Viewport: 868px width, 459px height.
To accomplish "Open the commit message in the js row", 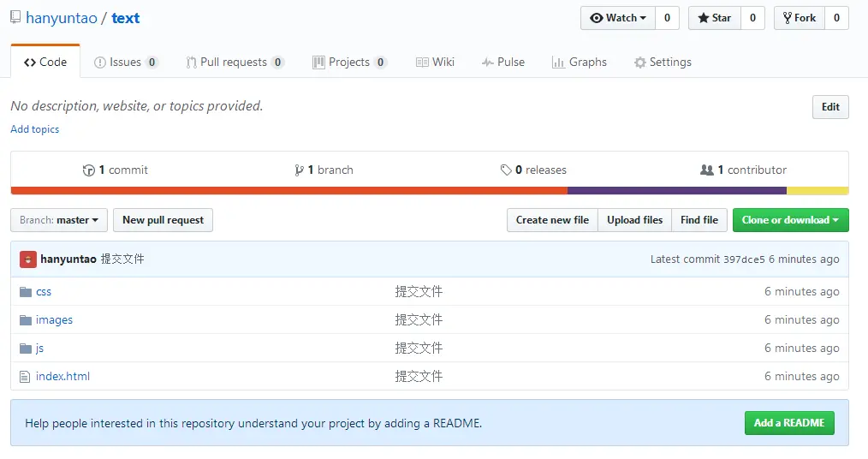I will point(419,349).
